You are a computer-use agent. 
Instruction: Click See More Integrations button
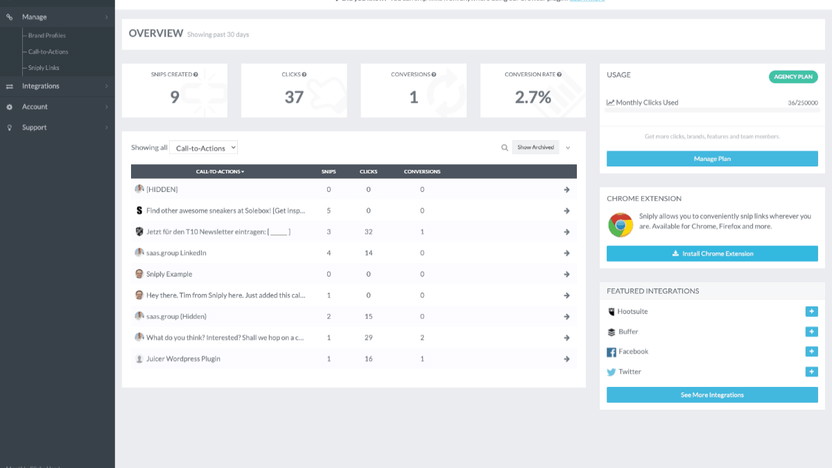tap(712, 395)
